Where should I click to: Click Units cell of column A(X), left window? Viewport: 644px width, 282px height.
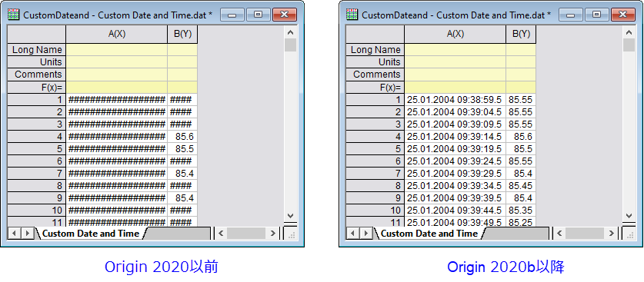coord(117,62)
